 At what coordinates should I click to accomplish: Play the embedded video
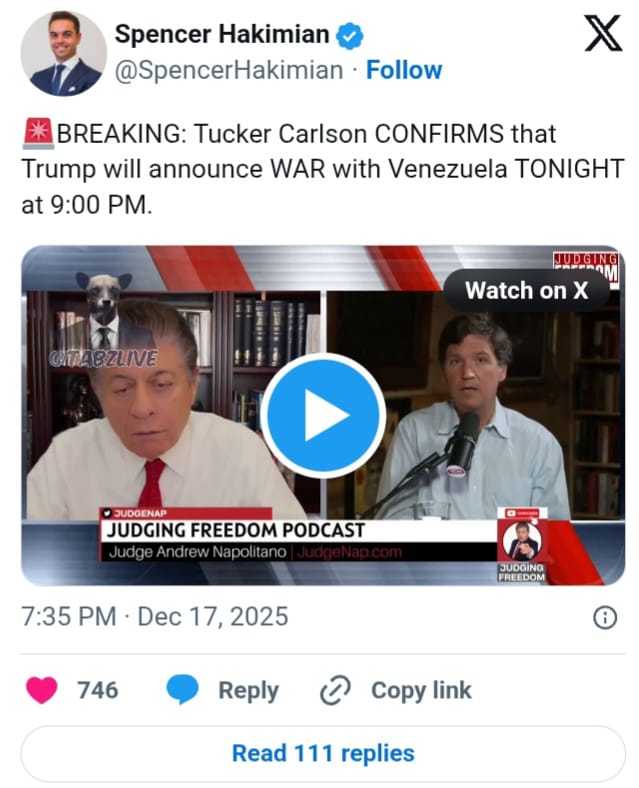click(323, 416)
